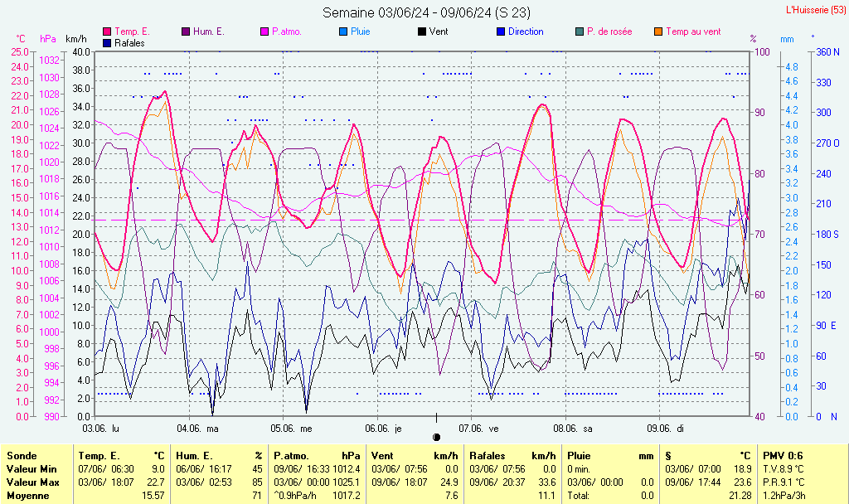Click the '1.2hPa/3h' value
The height and width of the screenshot is (504, 849).
coord(784,496)
